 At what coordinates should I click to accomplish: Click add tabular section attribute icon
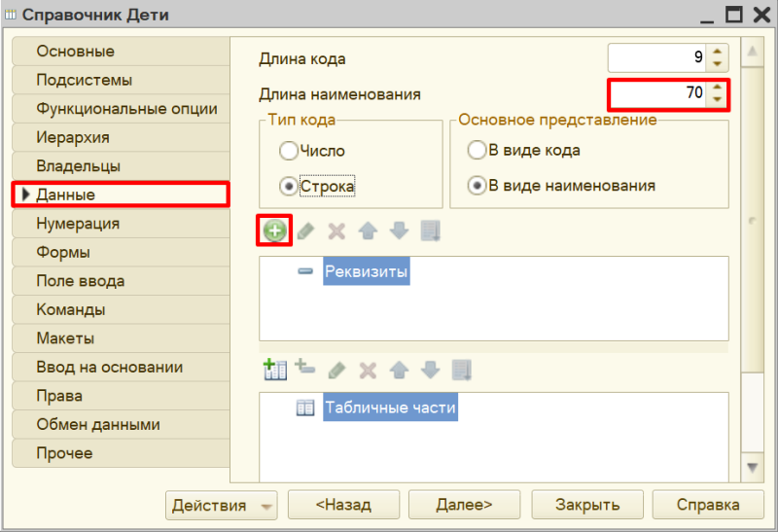tap(304, 368)
